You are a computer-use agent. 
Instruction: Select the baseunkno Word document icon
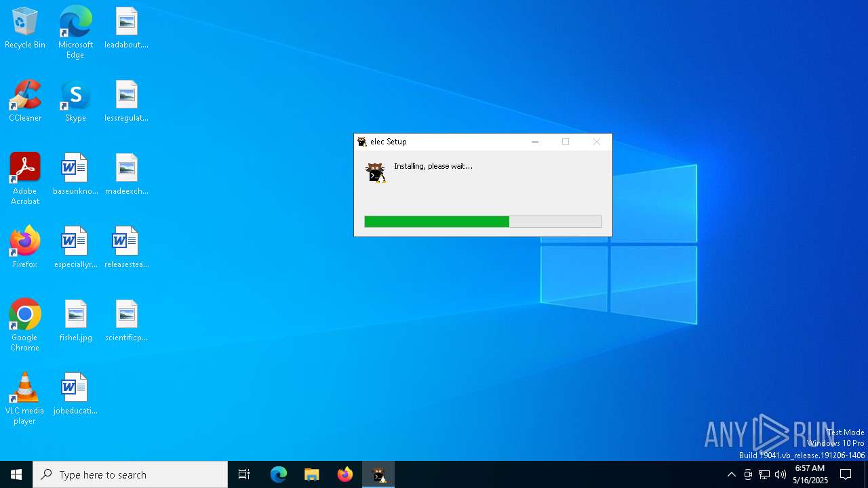tap(75, 175)
